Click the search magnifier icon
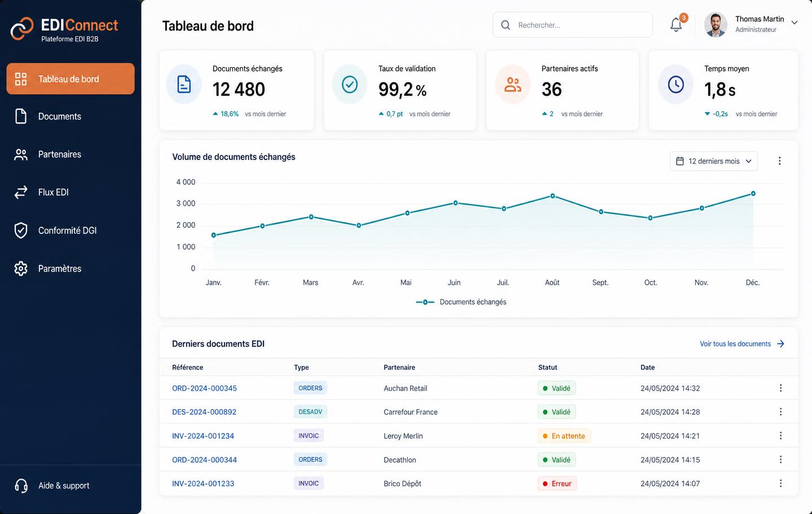 click(506, 25)
